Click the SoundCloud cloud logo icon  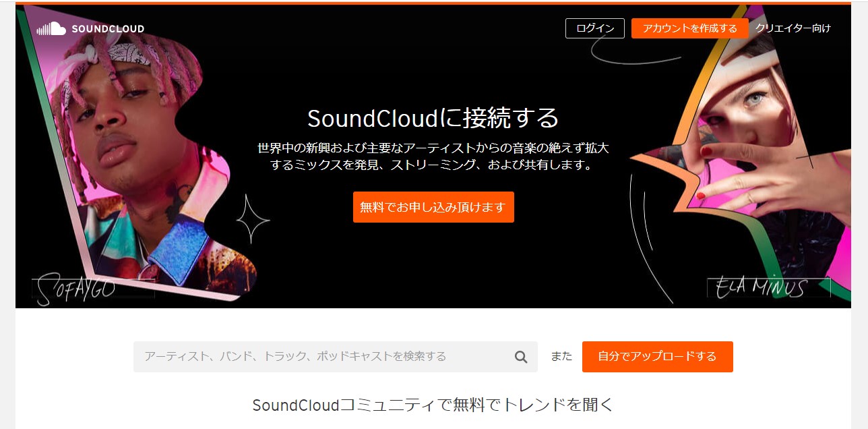point(51,28)
